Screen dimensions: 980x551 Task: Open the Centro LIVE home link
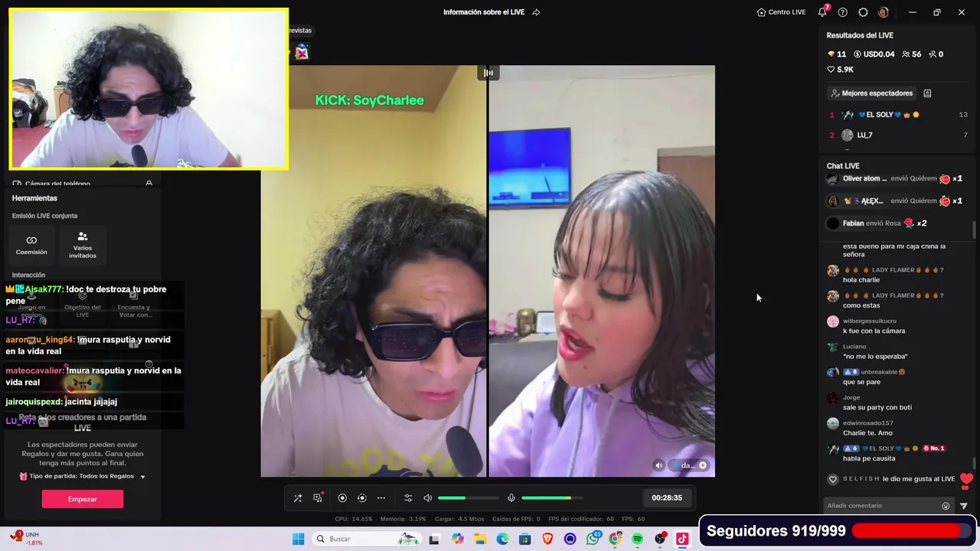coord(781,12)
